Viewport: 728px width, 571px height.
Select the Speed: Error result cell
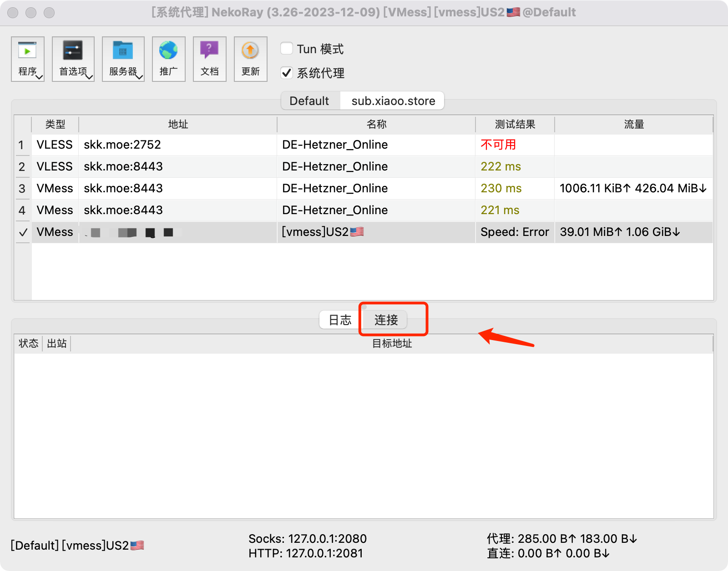(x=515, y=232)
